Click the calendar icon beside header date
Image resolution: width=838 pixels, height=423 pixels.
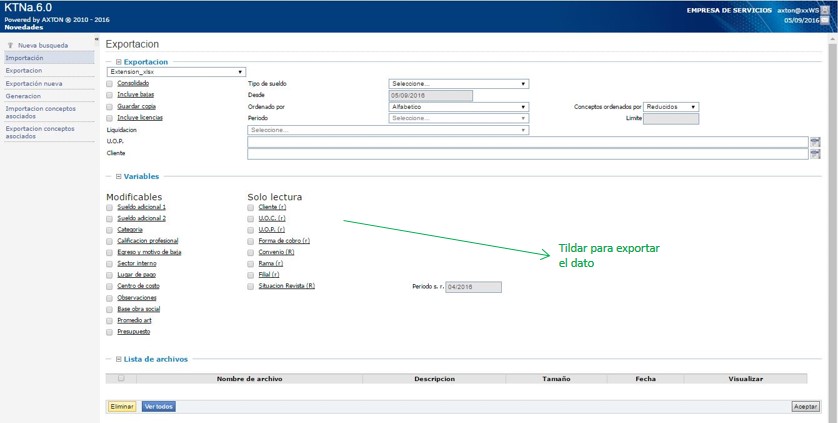[824, 20]
